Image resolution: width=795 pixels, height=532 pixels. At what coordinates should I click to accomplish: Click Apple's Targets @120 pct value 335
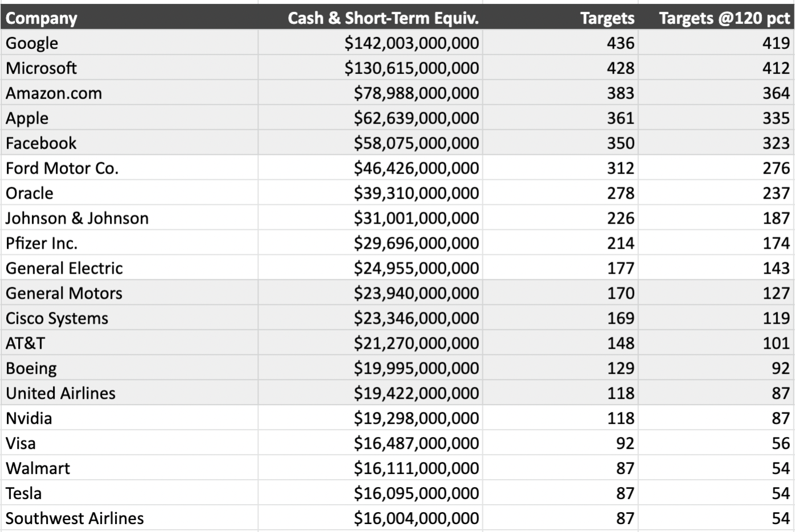click(776, 118)
